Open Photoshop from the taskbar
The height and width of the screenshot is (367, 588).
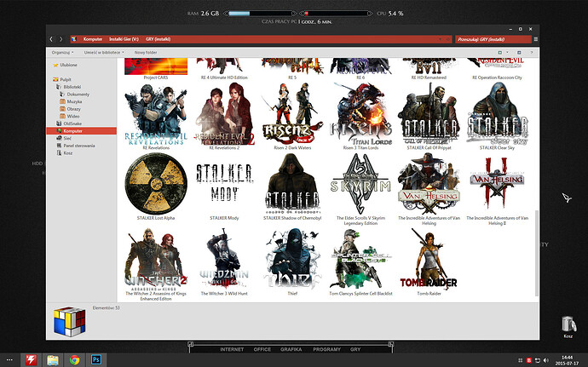(x=96, y=360)
